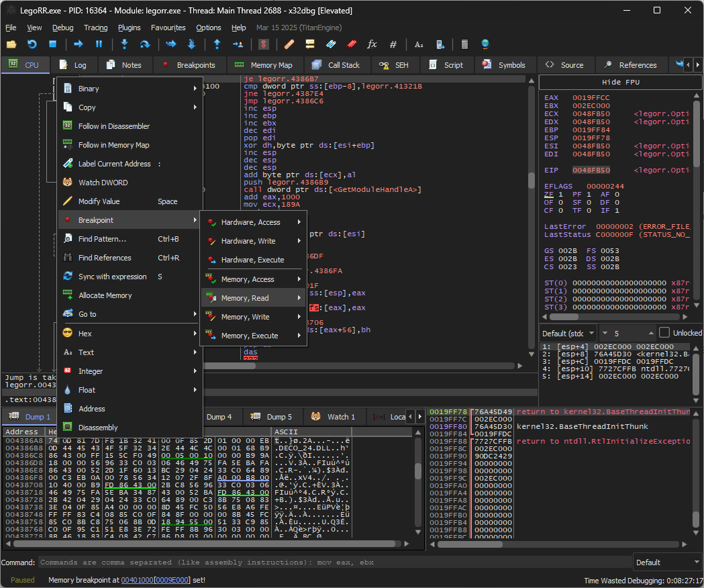
Task: Open functions with the fx icon
Action: pos(372,44)
